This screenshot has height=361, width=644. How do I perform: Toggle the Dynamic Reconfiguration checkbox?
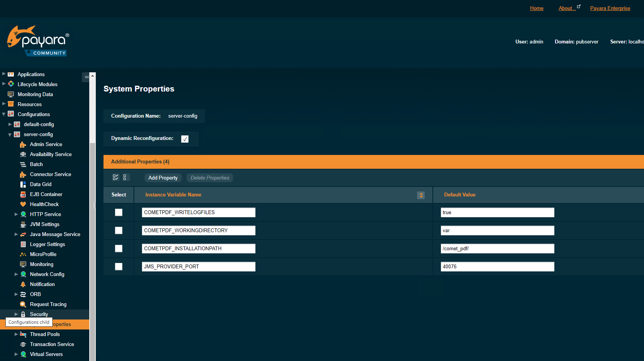tap(185, 139)
